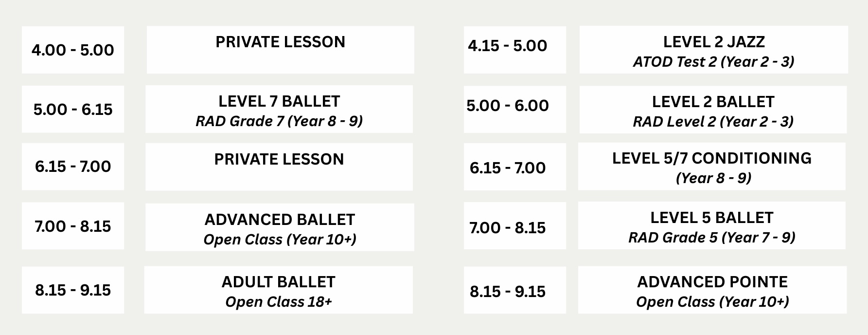Choose the Level 5 Ballet class

(x=712, y=226)
